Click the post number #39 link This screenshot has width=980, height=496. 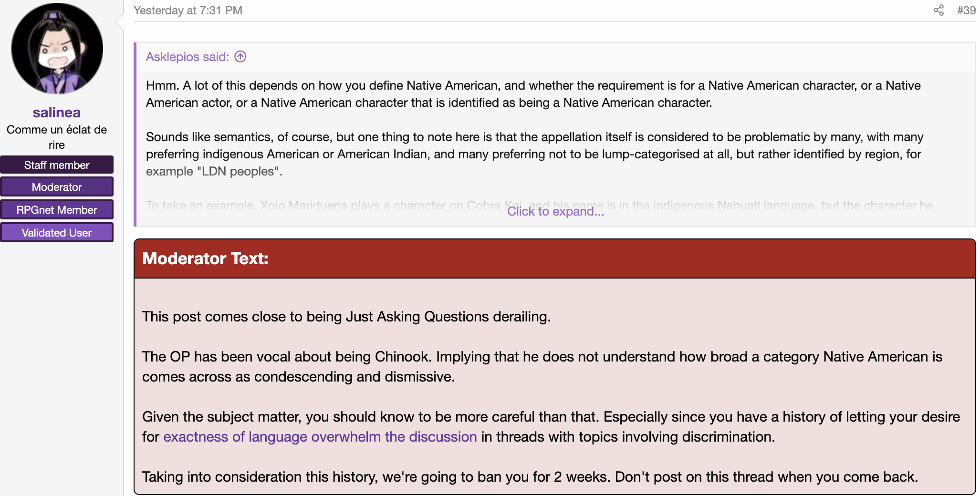(966, 10)
